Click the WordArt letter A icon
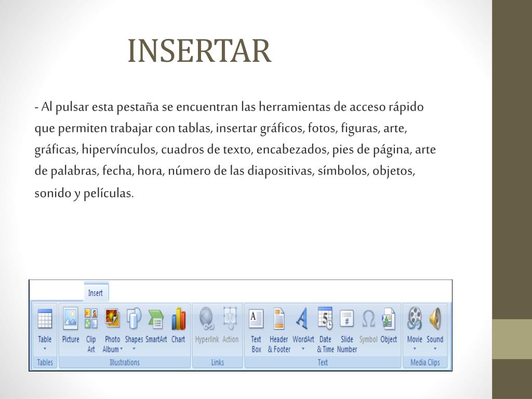532x399 pixels. click(302, 318)
